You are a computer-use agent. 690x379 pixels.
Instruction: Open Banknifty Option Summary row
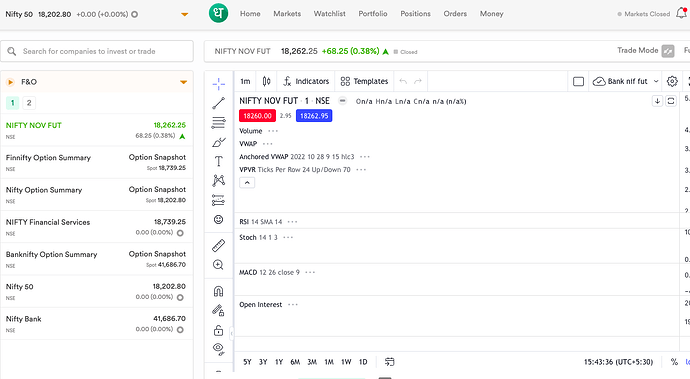97,259
